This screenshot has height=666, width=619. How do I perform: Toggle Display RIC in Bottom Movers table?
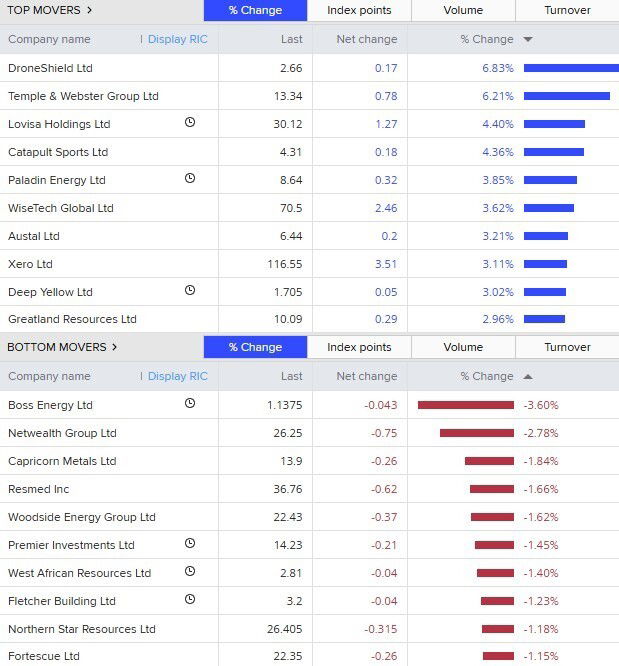(x=177, y=376)
